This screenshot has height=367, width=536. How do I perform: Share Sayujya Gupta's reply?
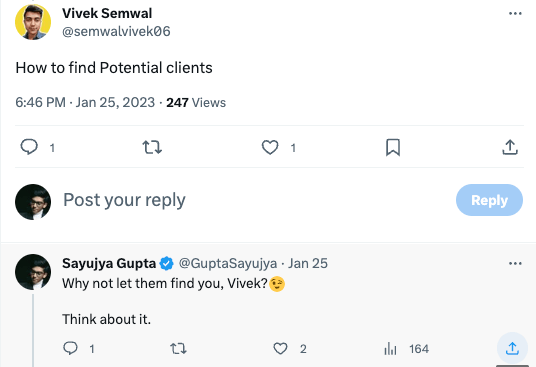coord(512,349)
